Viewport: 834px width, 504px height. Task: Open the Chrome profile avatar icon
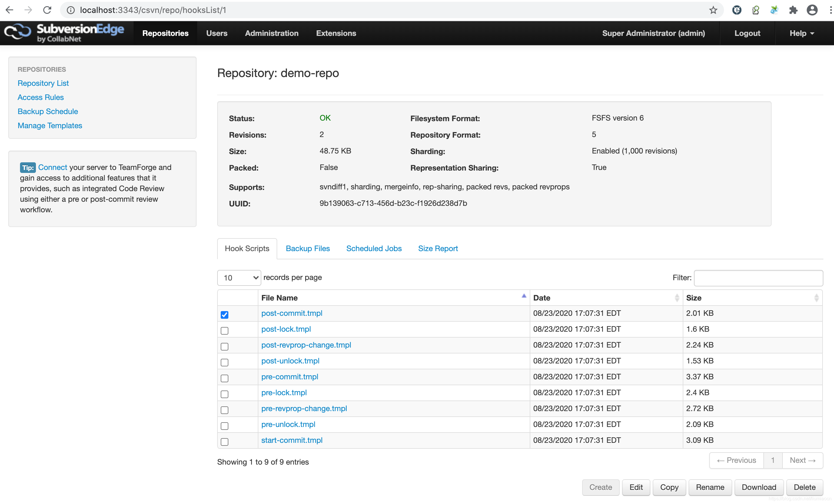[x=812, y=10]
